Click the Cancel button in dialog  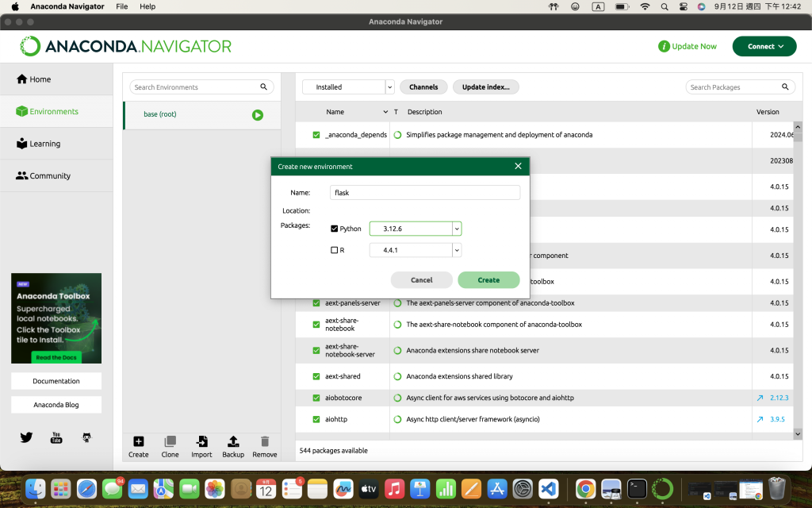tap(422, 280)
